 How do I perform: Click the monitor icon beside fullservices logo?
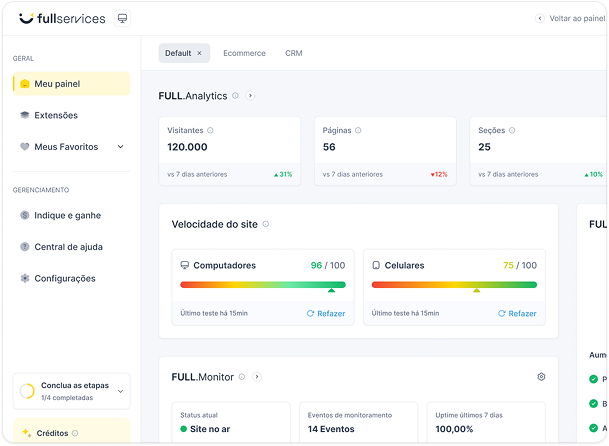click(122, 18)
